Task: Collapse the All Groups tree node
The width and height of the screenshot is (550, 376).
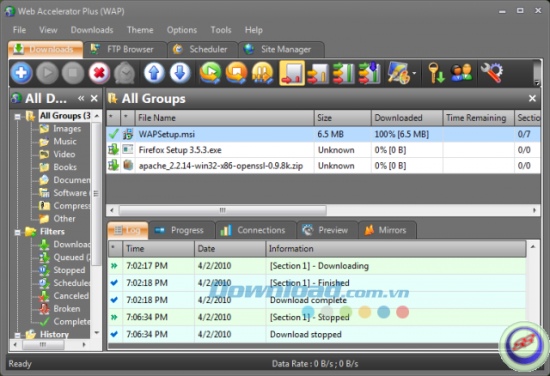Action: coord(17,116)
